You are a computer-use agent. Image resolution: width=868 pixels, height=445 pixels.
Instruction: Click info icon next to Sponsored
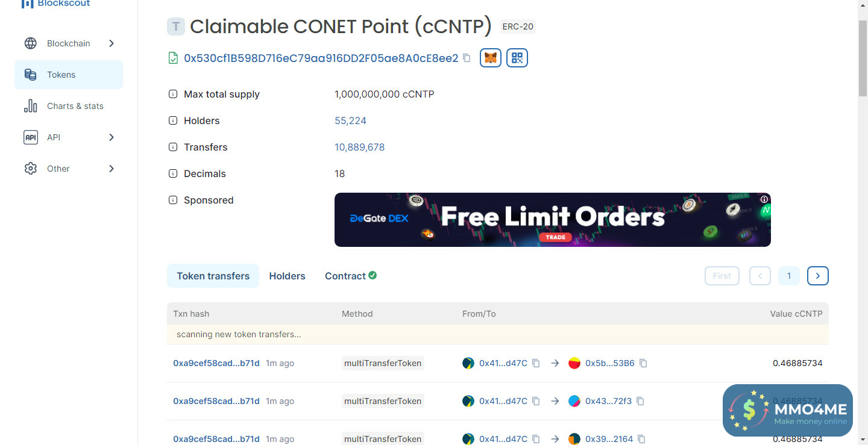click(x=173, y=200)
